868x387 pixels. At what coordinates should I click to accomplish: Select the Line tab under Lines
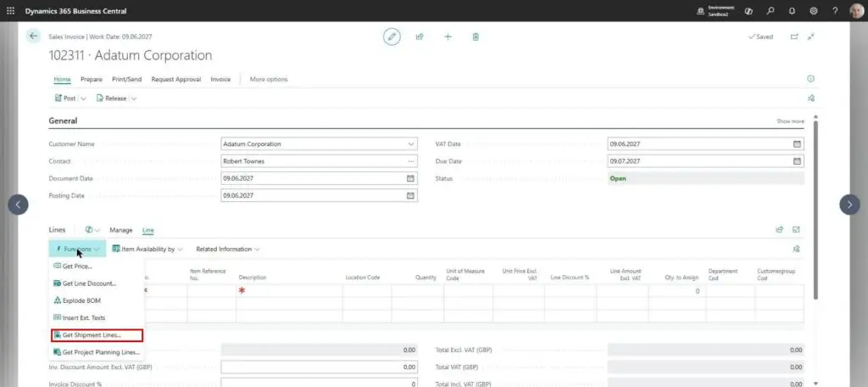(x=147, y=230)
